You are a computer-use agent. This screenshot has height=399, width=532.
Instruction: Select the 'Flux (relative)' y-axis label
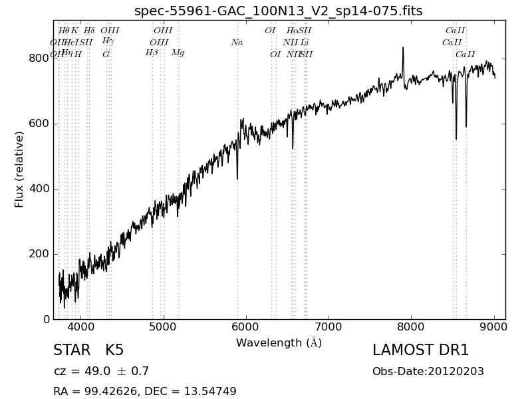pyautogui.click(x=19, y=170)
